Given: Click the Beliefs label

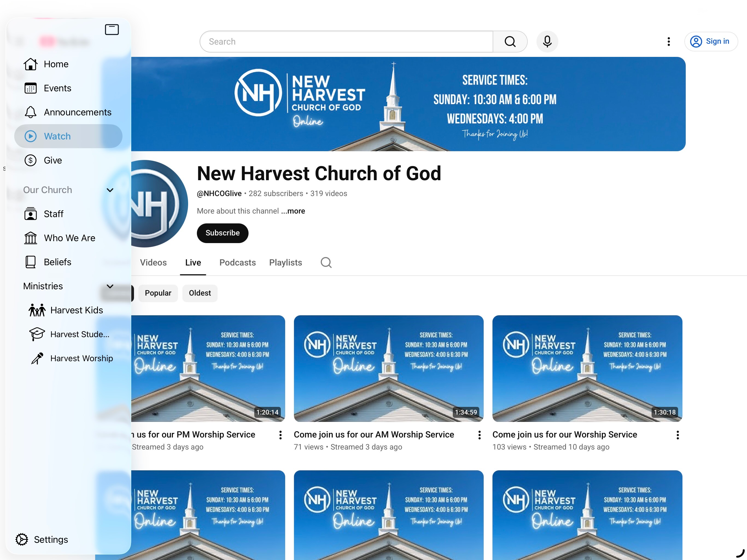Looking at the screenshot, I should point(57,262).
